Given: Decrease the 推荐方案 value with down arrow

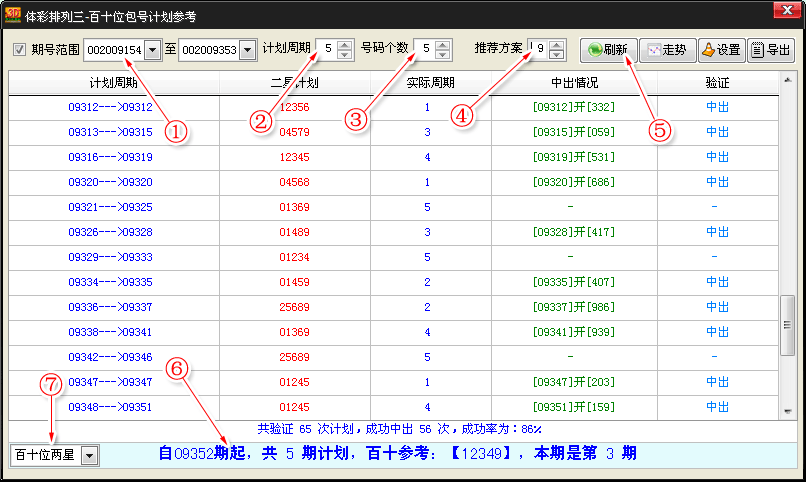Looking at the screenshot, I should (556, 54).
